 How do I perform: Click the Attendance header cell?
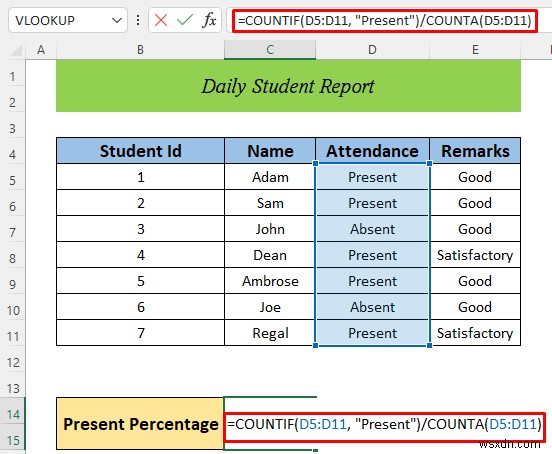tap(372, 151)
